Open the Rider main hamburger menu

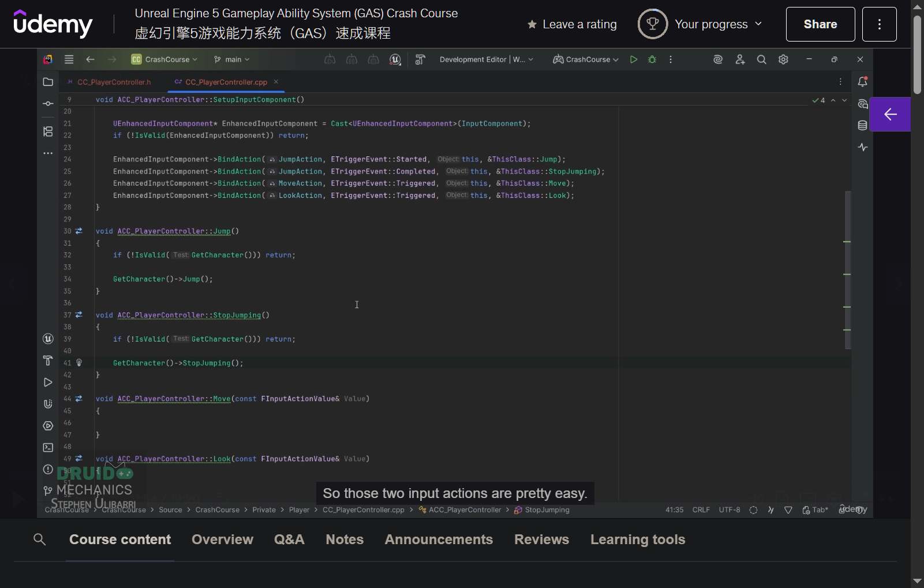click(x=69, y=59)
